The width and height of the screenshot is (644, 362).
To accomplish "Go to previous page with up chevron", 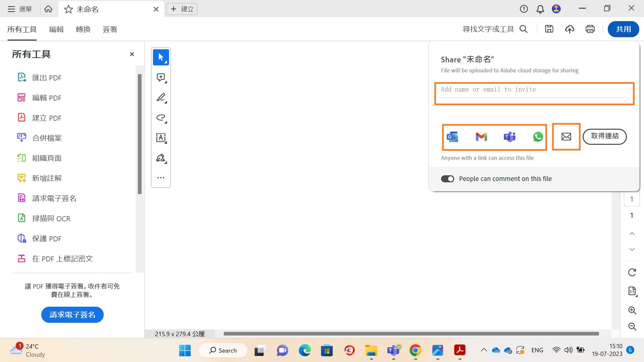I will (x=632, y=233).
